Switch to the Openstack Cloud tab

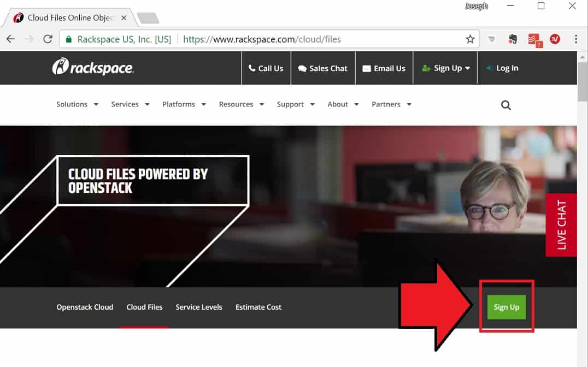click(x=85, y=307)
